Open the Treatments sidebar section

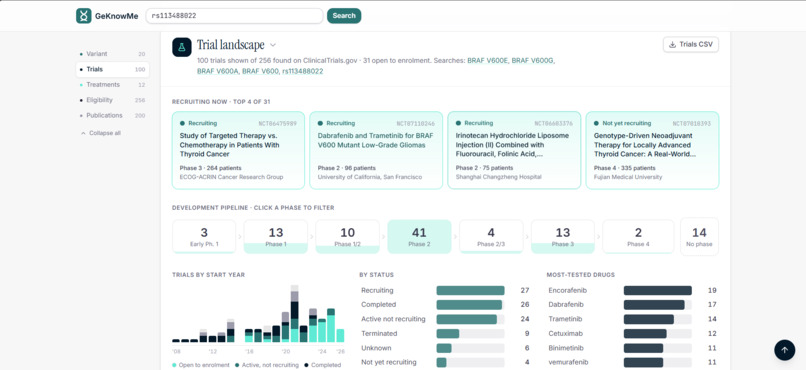click(x=113, y=85)
